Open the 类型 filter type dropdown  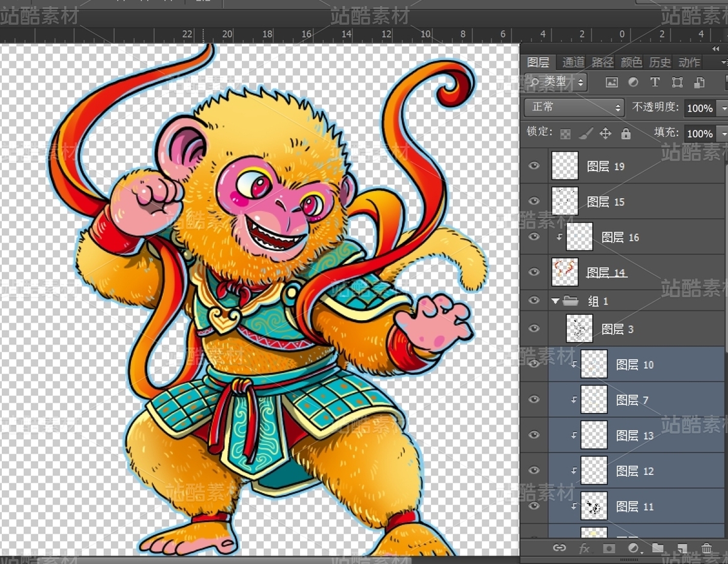click(556, 82)
